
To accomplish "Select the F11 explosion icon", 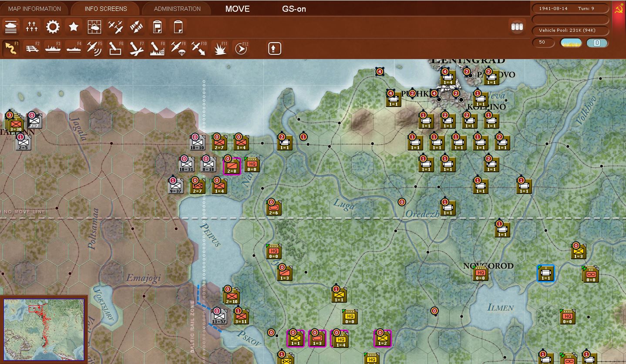I will point(220,48).
